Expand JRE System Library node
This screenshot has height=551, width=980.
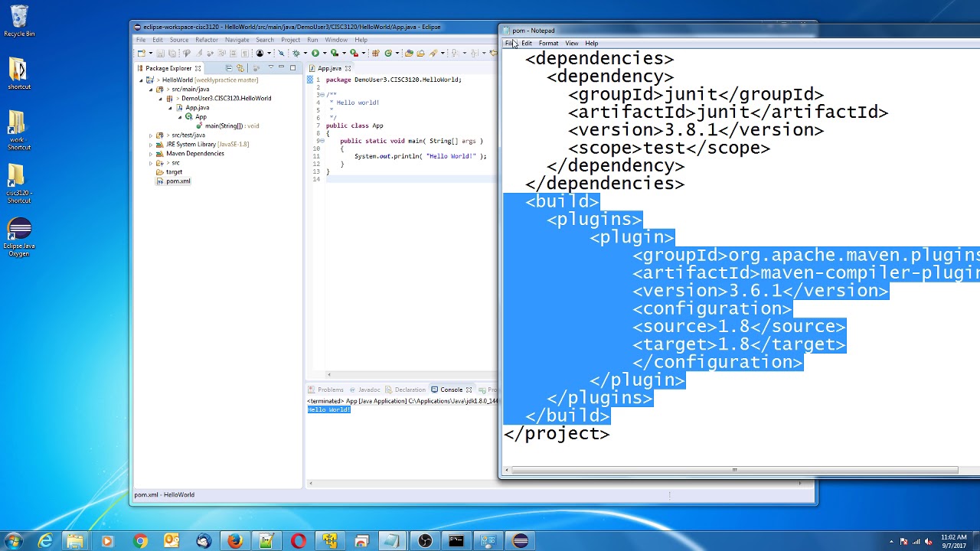click(x=151, y=144)
